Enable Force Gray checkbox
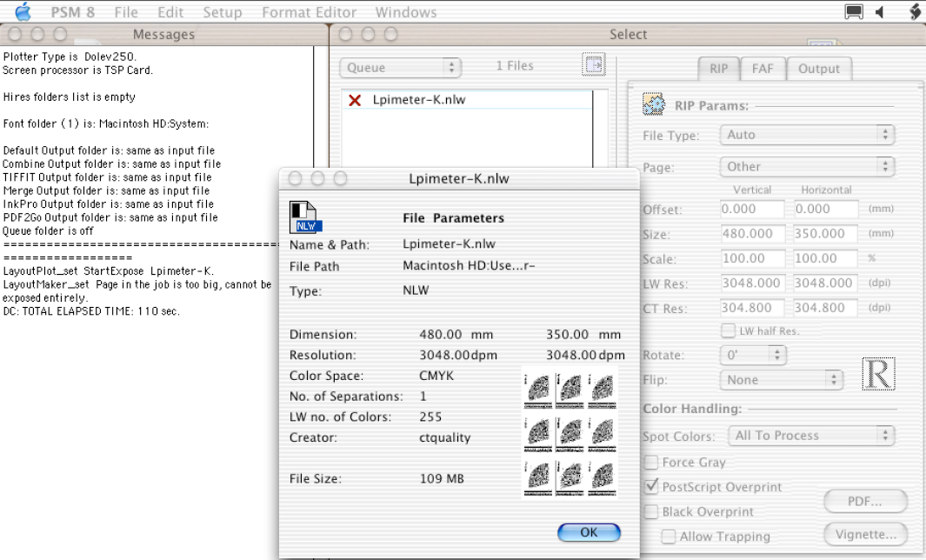This screenshot has width=926, height=560. [x=650, y=462]
